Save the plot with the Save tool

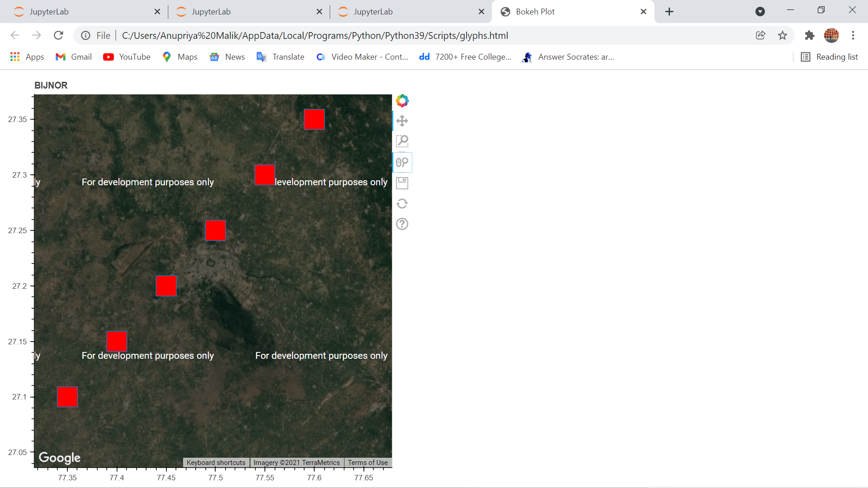(x=402, y=183)
